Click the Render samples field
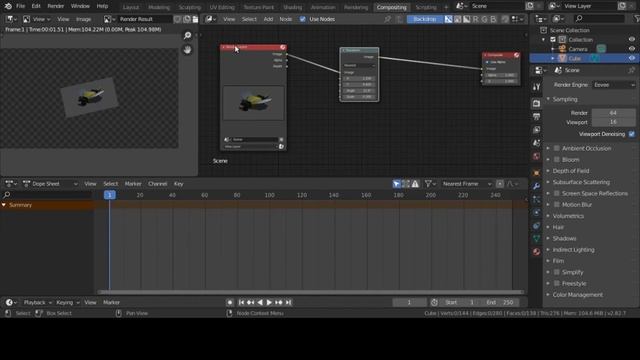Screen dimensions: 640x360 (613, 113)
